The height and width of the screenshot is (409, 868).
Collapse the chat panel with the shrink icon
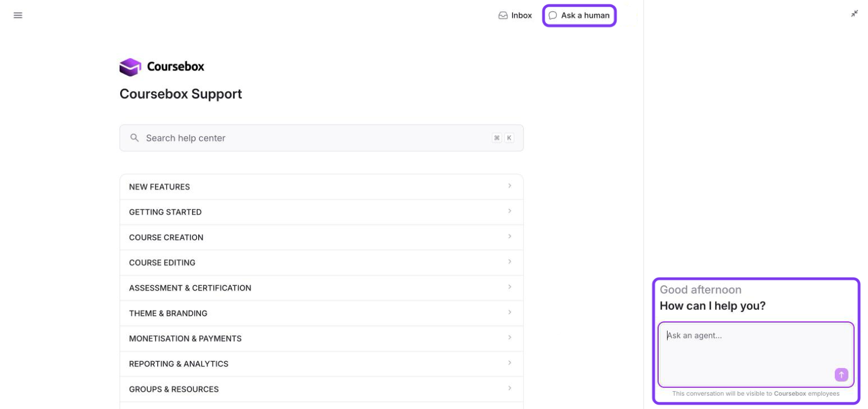click(855, 14)
